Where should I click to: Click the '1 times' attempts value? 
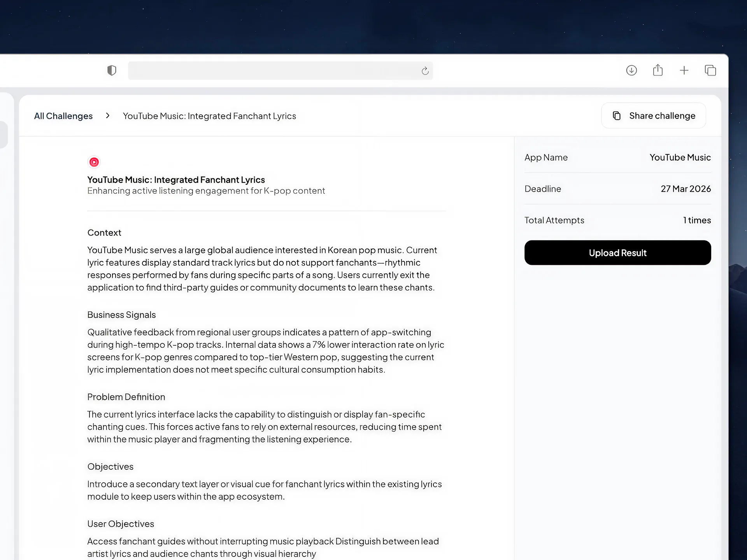[697, 220]
